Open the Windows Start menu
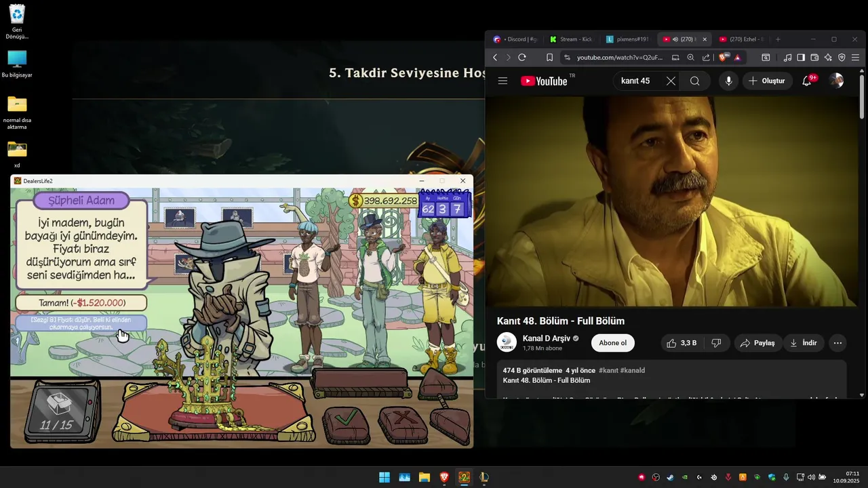This screenshot has width=868, height=488. click(x=384, y=477)
